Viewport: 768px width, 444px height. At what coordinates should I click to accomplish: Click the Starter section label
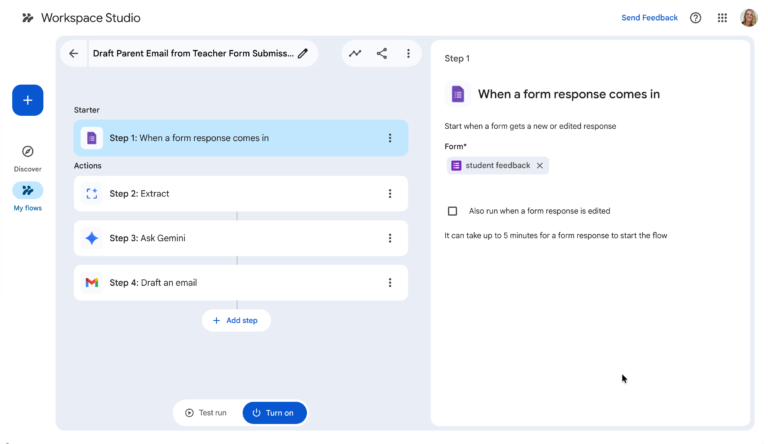pyautogui.click(x=87, y=110)
